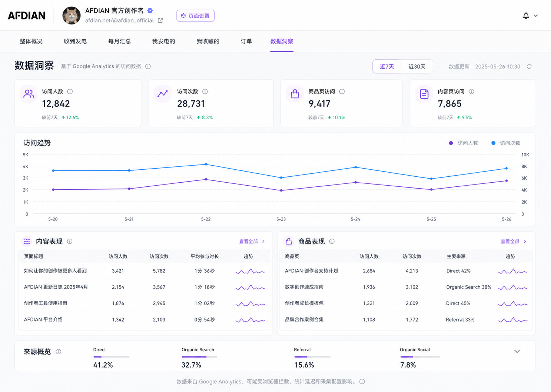Show info for 商品表现 section
Screen dimensions: 551x392
[x=332, y=242]
